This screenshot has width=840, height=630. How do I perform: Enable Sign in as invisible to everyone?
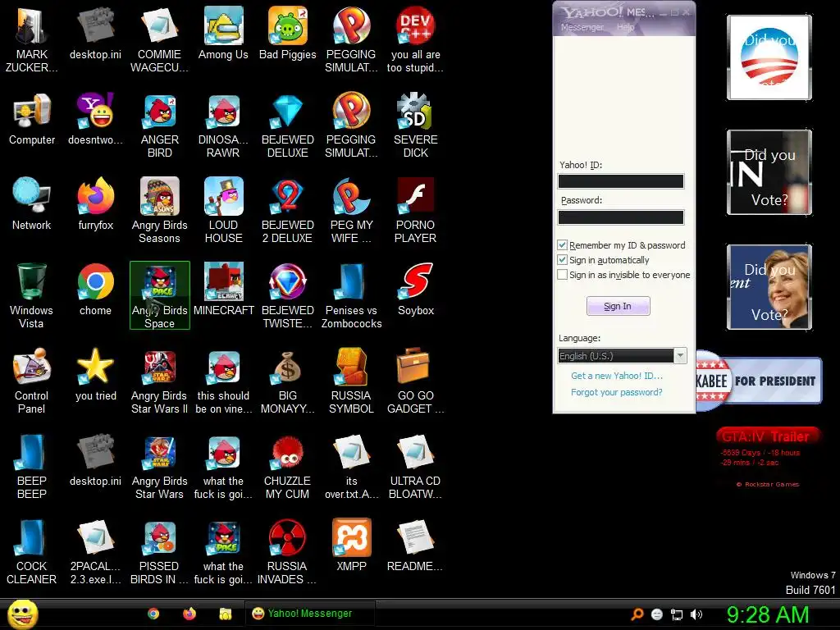pyautogui.click(x=562, y=275)
